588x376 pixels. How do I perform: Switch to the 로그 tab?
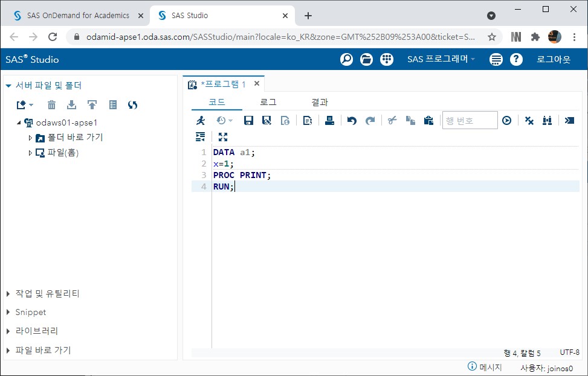point(268,102)
